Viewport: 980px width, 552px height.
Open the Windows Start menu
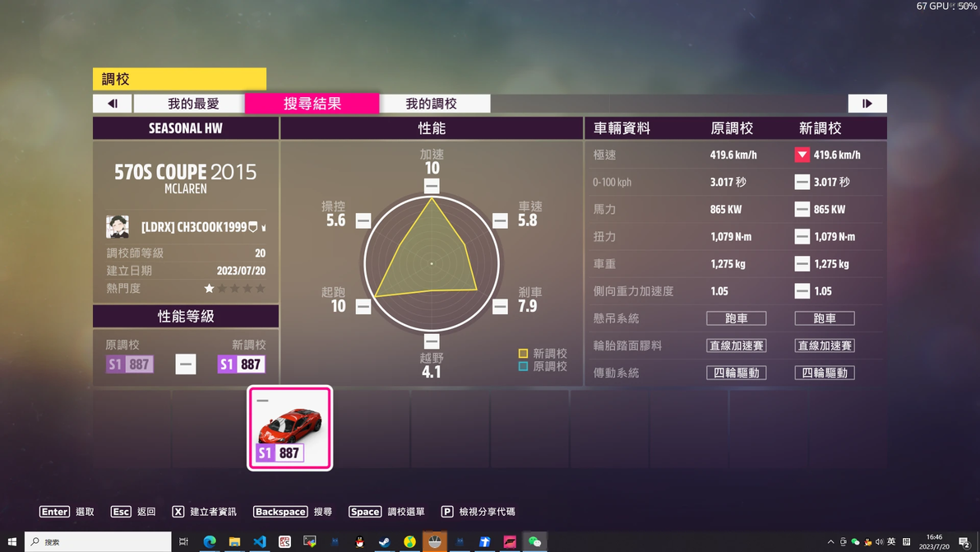coord(12,541)
